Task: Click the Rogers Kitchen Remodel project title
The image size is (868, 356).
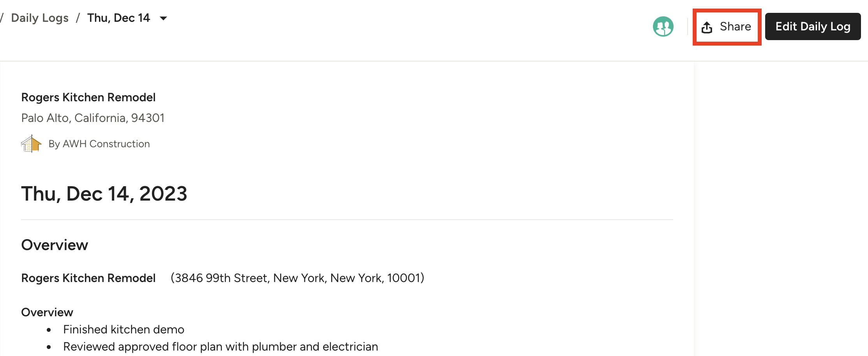Action: [x=88, y=97]
